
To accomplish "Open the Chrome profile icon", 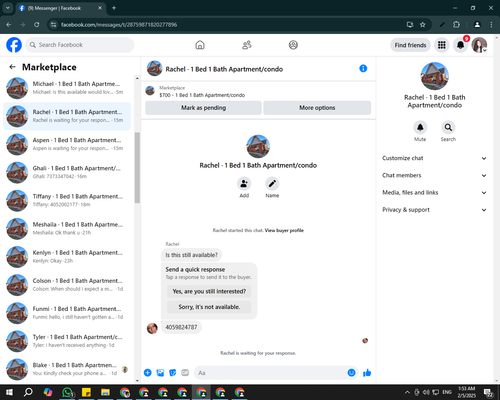I will click(x=477, y=25).
